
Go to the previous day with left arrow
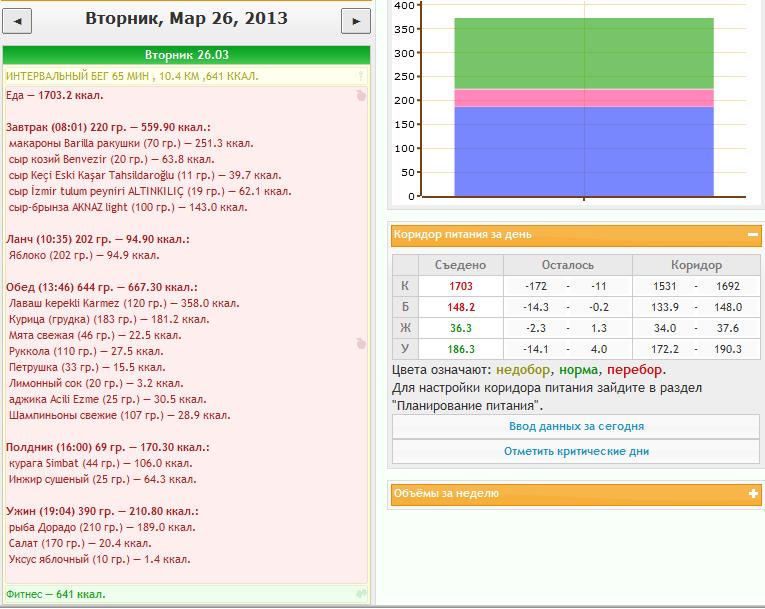(17, 21)
